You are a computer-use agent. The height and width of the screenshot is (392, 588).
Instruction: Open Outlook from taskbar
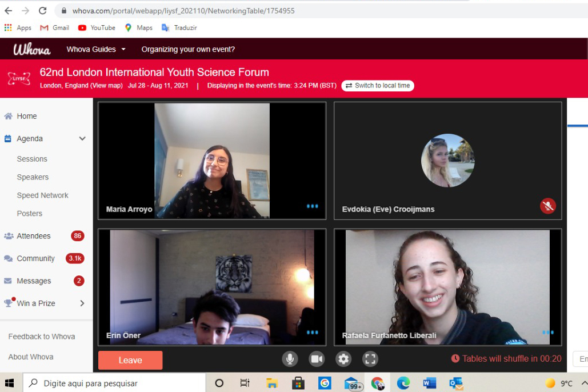coord(457,383)
